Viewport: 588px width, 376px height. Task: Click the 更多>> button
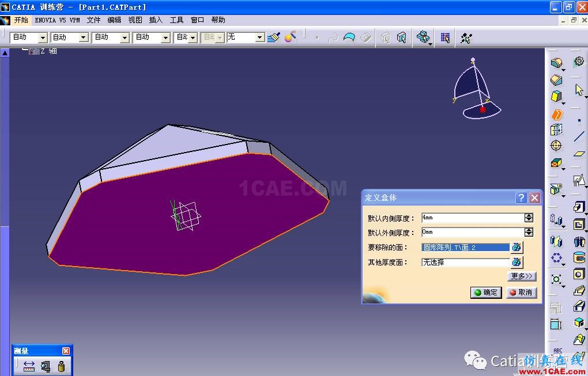coord(522,276)
